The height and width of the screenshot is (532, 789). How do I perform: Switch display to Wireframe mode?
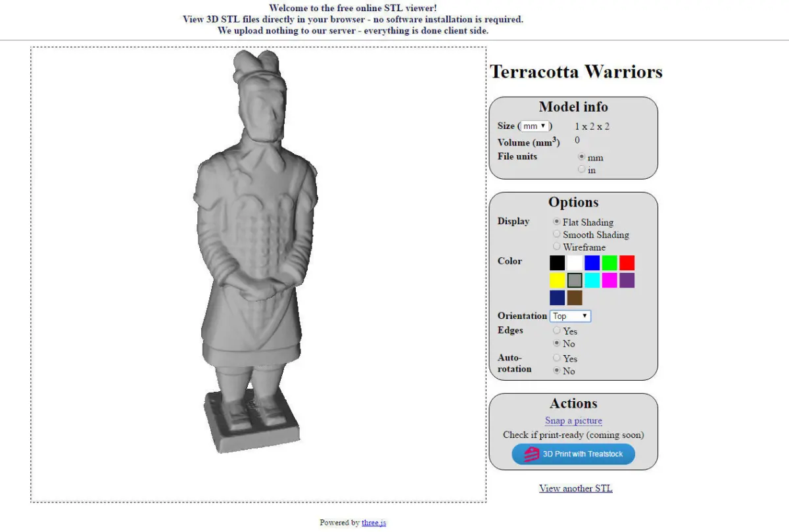click(557, 247)
